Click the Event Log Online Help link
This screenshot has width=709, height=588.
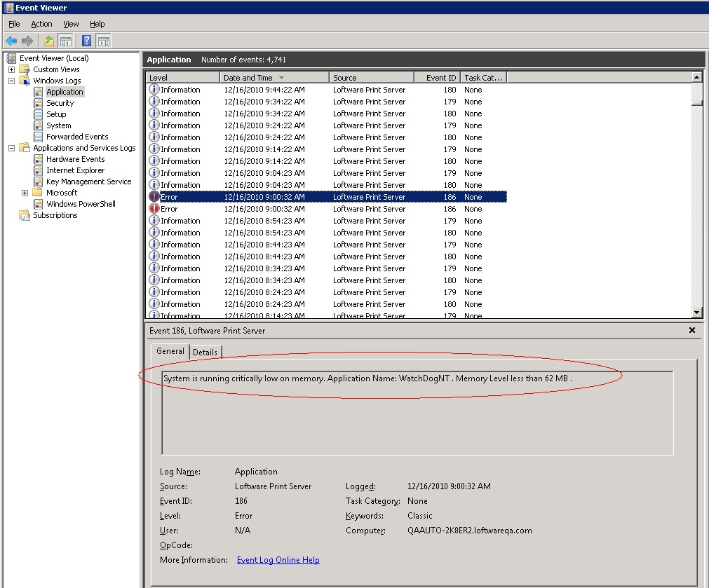(x=278, y=559)
